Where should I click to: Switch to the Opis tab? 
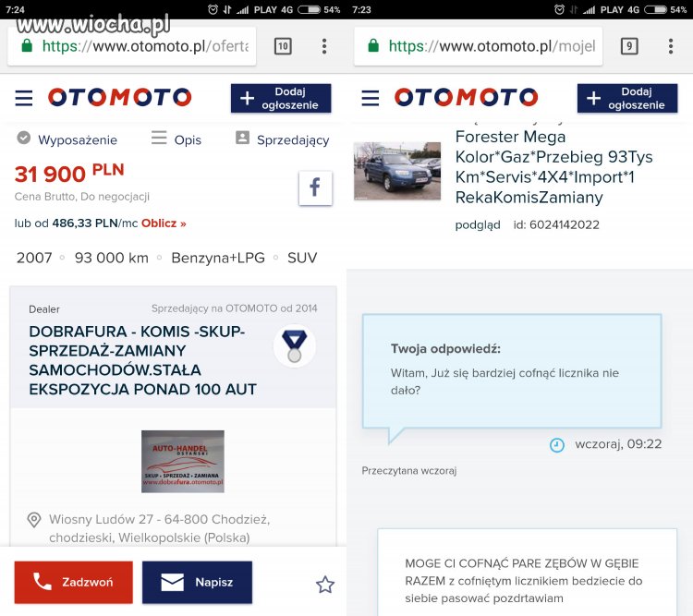coord(176,139)
